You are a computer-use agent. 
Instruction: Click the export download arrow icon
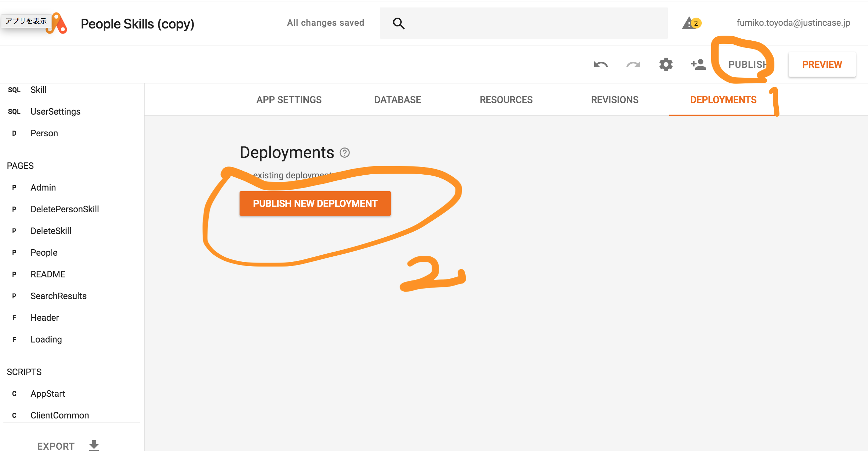click(x=94, y=445)
